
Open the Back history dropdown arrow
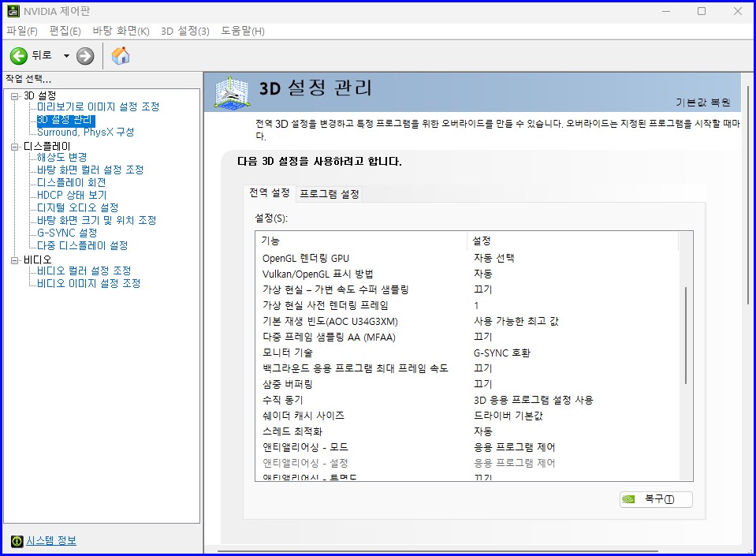[x=66, y=56]
